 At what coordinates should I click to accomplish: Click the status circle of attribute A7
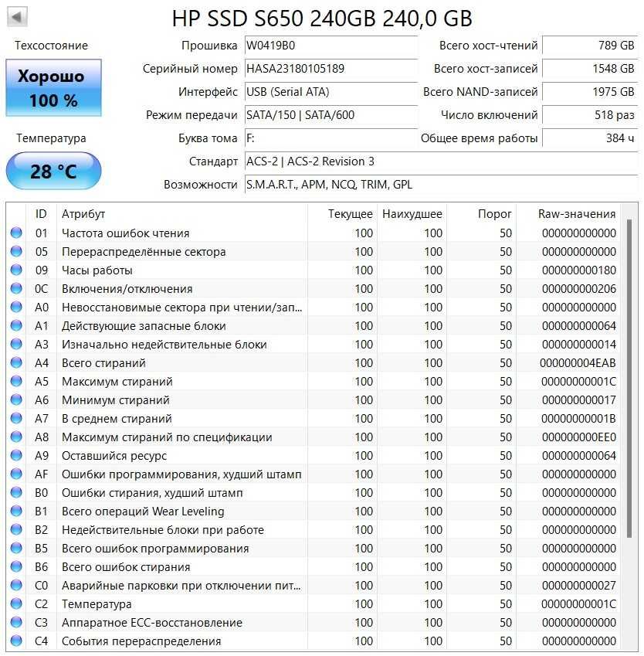click(16, 418)
